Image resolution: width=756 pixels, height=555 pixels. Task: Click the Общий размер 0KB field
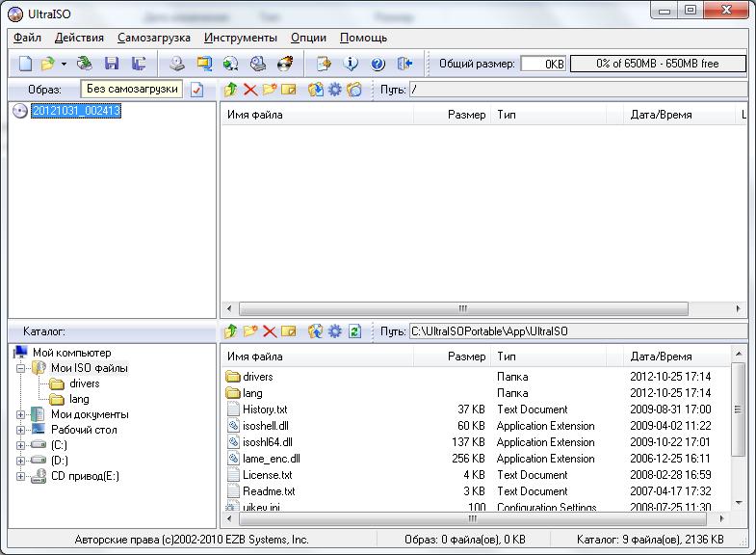pos(543,64)
